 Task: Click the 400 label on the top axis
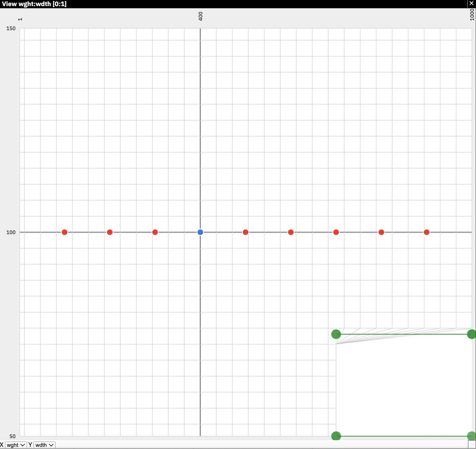tap(201, 16)
